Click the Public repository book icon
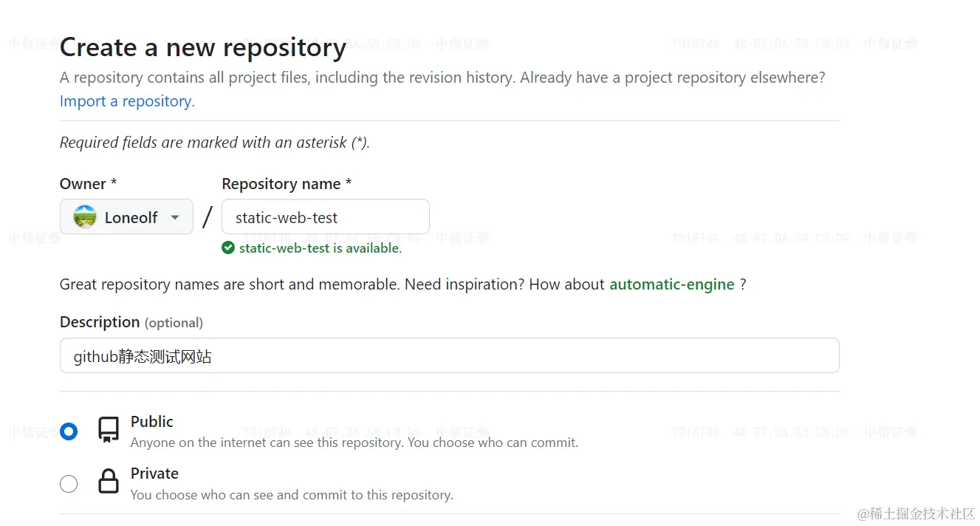Image resolution: width=980 pixels, height=526 pixels. (109, 430)
